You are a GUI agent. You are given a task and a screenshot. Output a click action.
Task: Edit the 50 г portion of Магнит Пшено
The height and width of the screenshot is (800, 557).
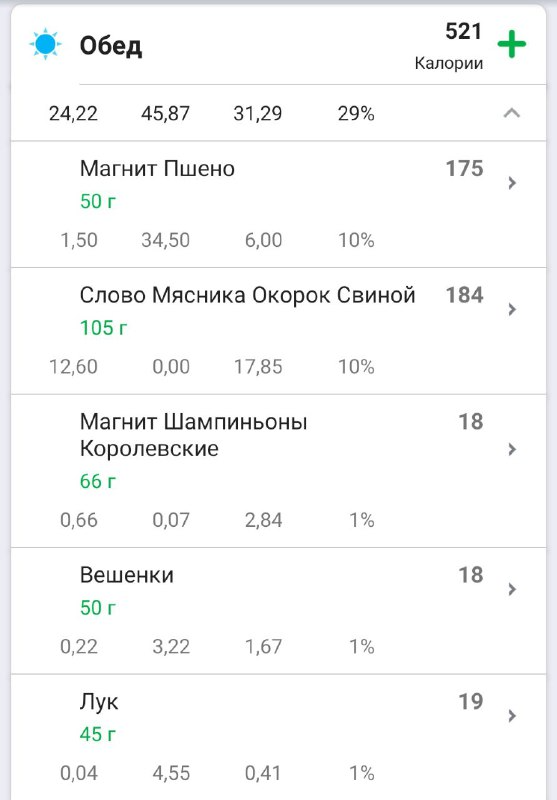(98, 201)
